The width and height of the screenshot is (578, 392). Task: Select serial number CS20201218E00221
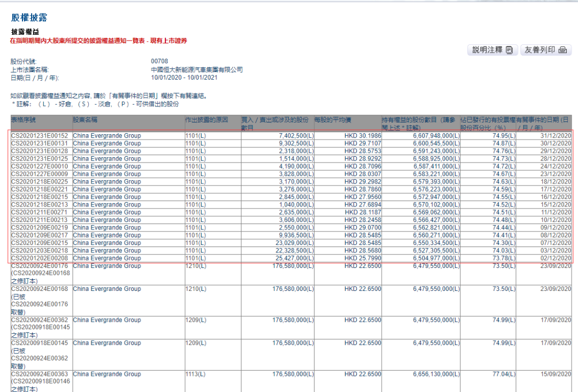point(40,189)
